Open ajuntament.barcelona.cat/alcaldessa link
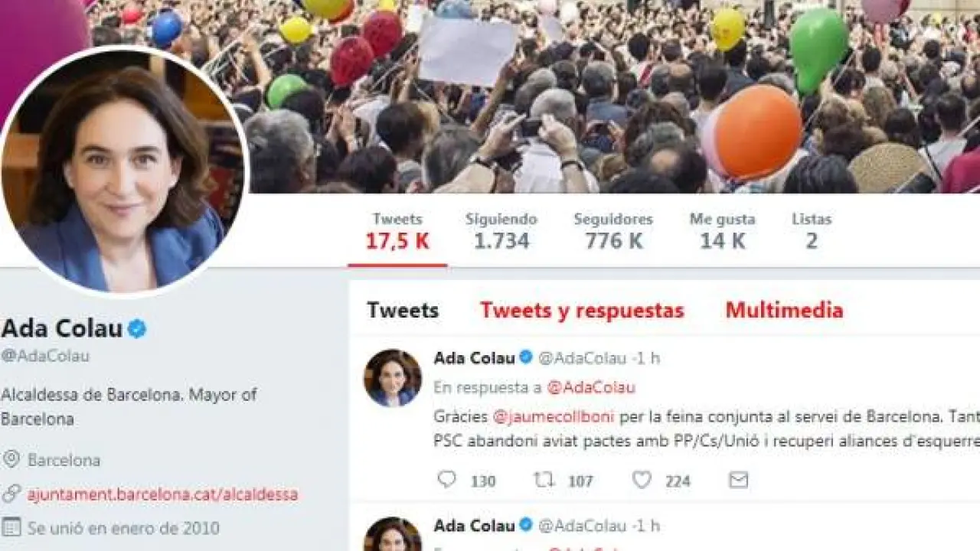The height and width of the screenshot is (551, 980). 162,494
